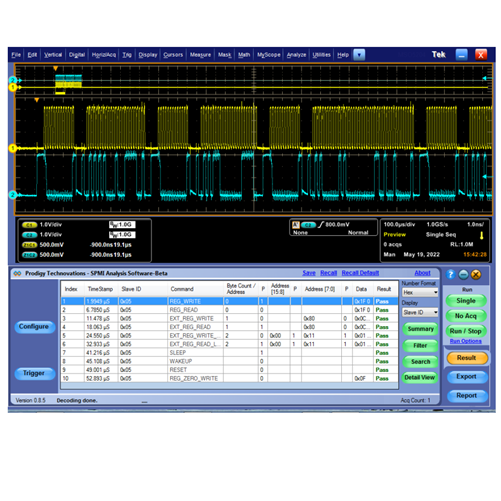Select the REG_READ row
The width and height of the screenshot is (501, 501).
click(229, 310)
